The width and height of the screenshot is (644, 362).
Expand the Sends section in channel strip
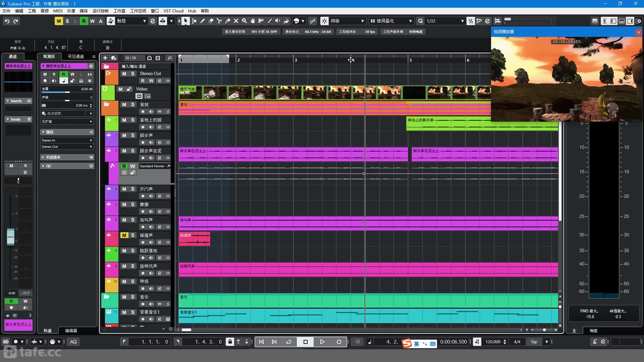[x=15, y=119]
